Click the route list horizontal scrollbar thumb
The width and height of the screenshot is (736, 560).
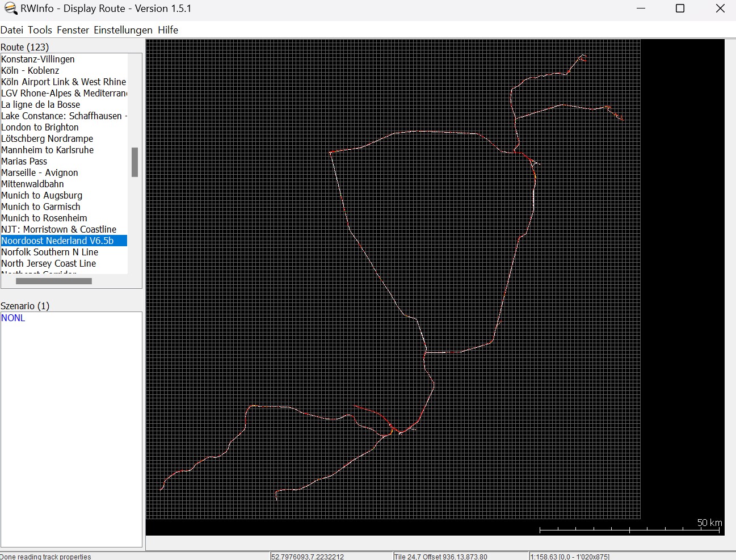53,281
